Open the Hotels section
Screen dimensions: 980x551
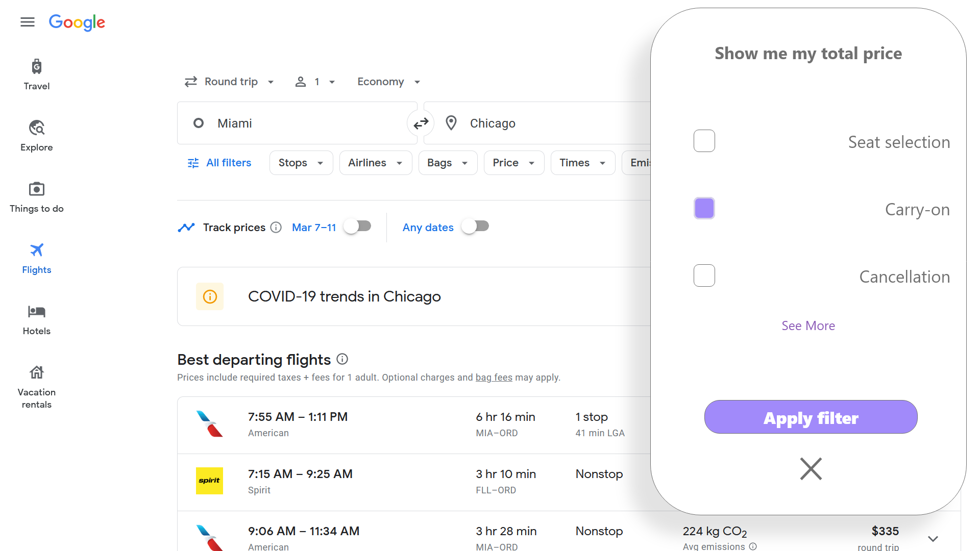37,319
